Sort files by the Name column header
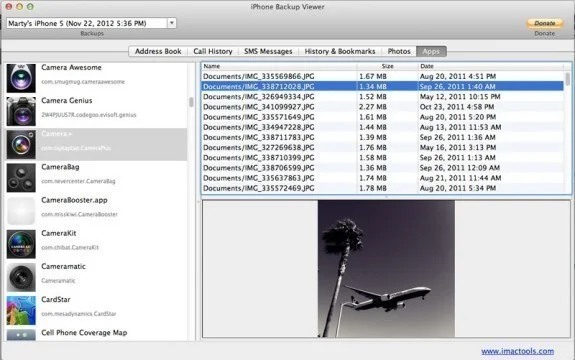The width and height of the screenshot is (575, 360). point(279,66)
